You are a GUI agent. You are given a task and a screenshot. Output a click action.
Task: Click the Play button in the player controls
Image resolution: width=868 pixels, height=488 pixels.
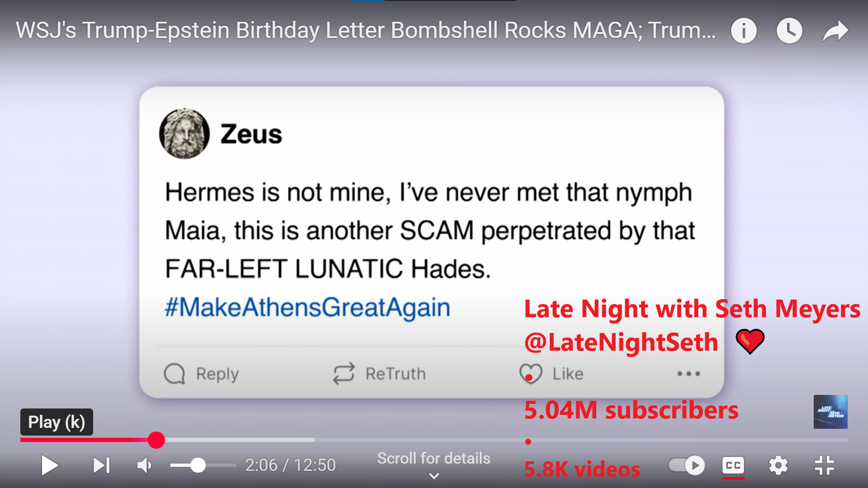tap(49, 465)
